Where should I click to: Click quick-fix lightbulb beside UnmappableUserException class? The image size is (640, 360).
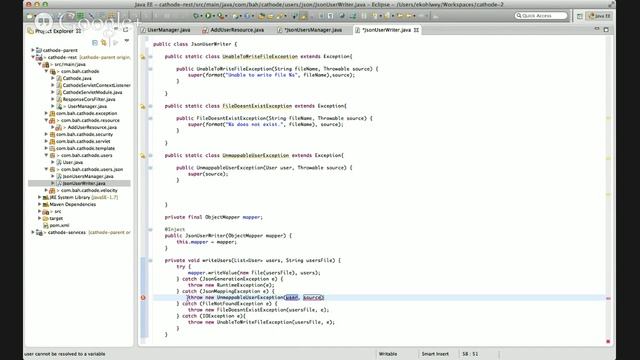143,156
